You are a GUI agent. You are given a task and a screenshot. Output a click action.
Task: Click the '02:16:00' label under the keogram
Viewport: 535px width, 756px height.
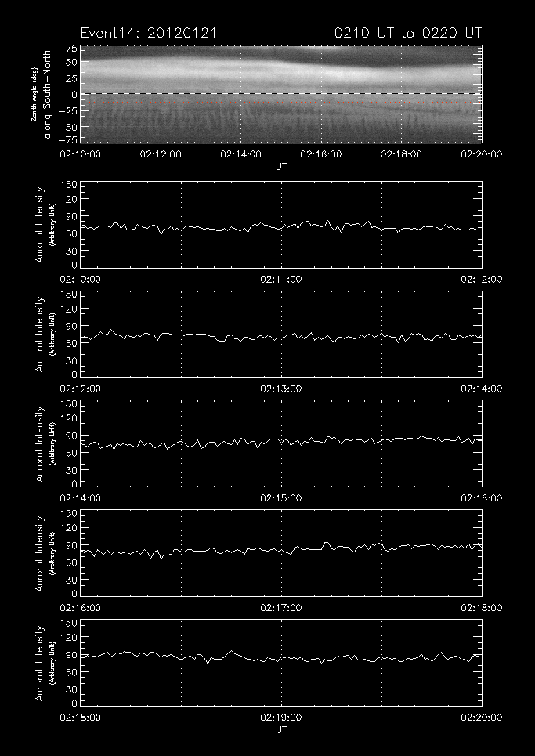[x=321, y=154]
